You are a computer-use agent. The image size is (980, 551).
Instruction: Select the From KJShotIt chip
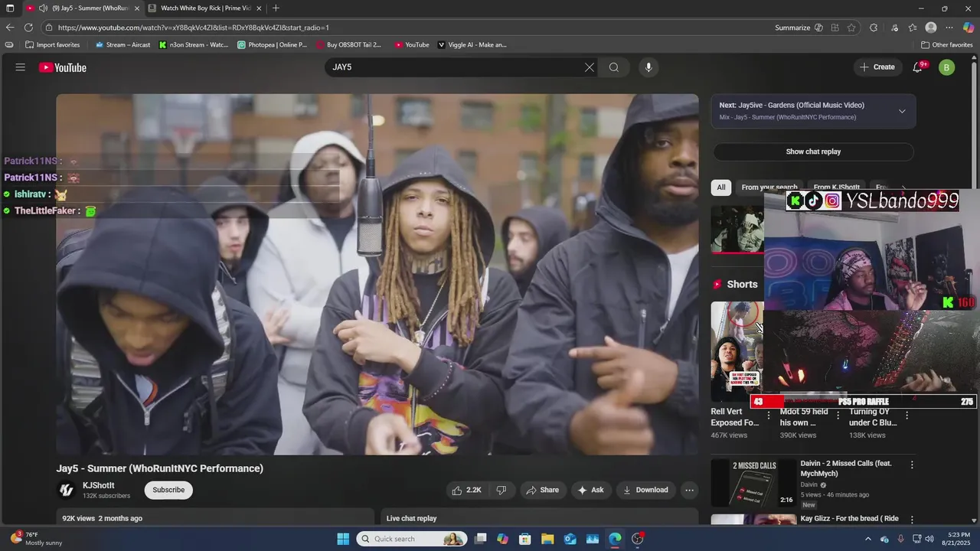tap(836, 187)
